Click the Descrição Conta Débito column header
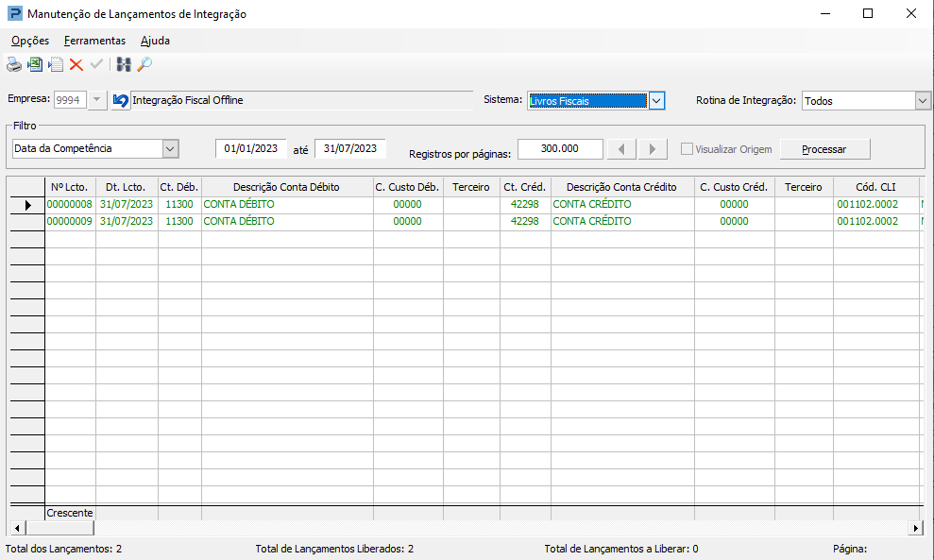This screenshot has width=934, height=560. (x=287, y=187)
